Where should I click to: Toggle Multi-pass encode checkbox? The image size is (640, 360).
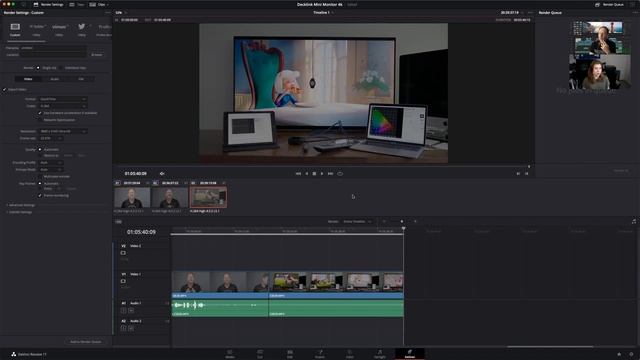tap(40, 176)
